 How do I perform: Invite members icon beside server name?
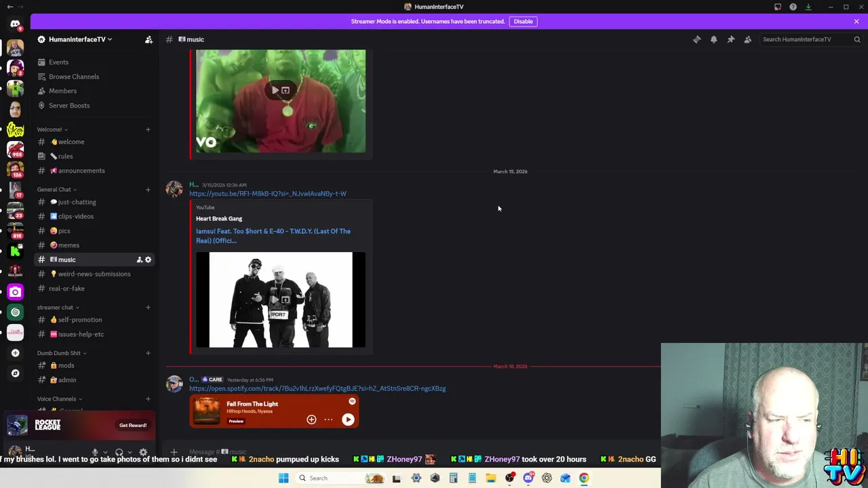(x=149, y=39)
